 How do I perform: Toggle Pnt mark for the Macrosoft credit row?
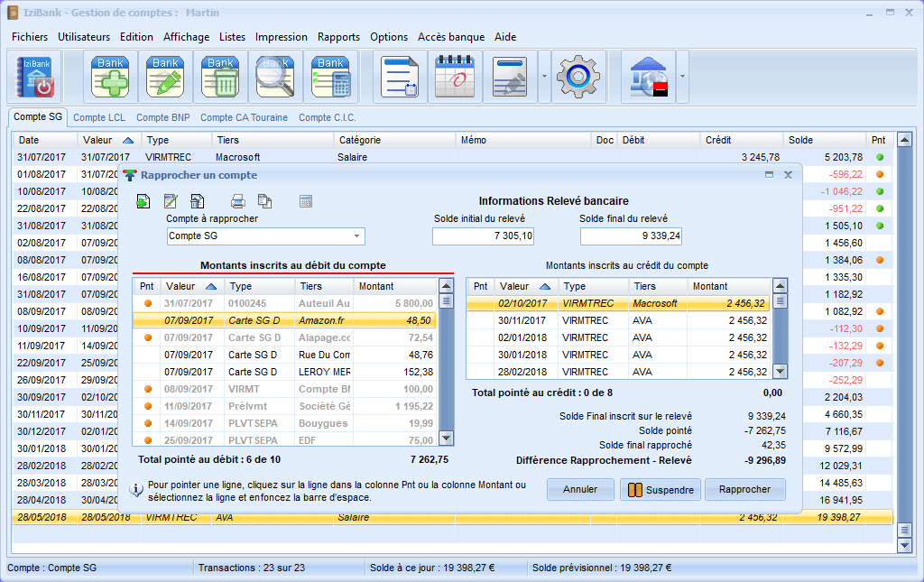click(x=481, y=304)
